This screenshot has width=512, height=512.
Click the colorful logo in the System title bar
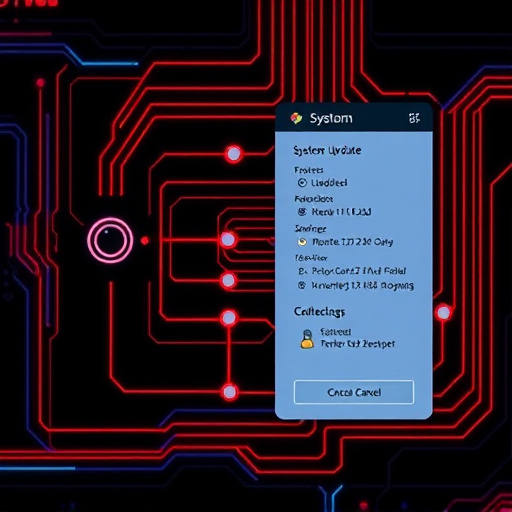(296, 118)
